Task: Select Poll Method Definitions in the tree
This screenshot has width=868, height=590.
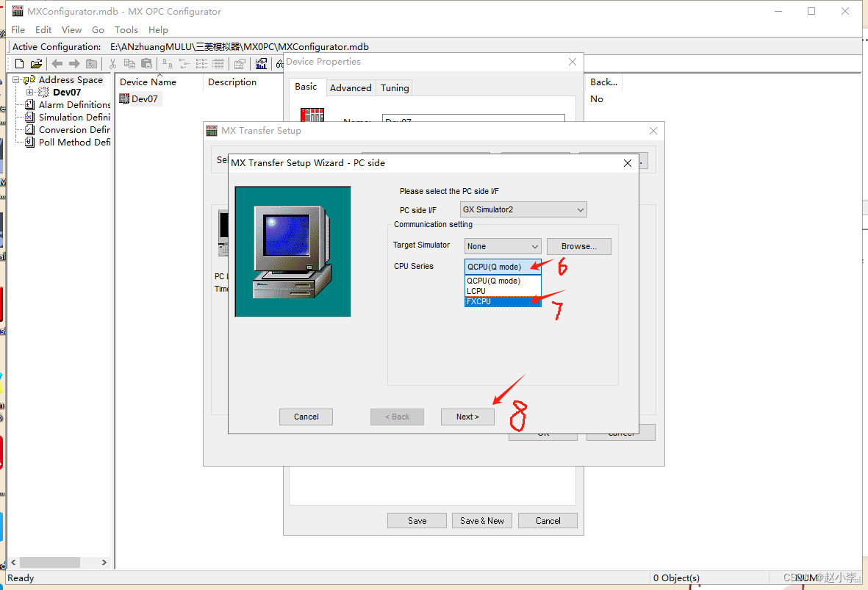Action: (x=74, y=143)
